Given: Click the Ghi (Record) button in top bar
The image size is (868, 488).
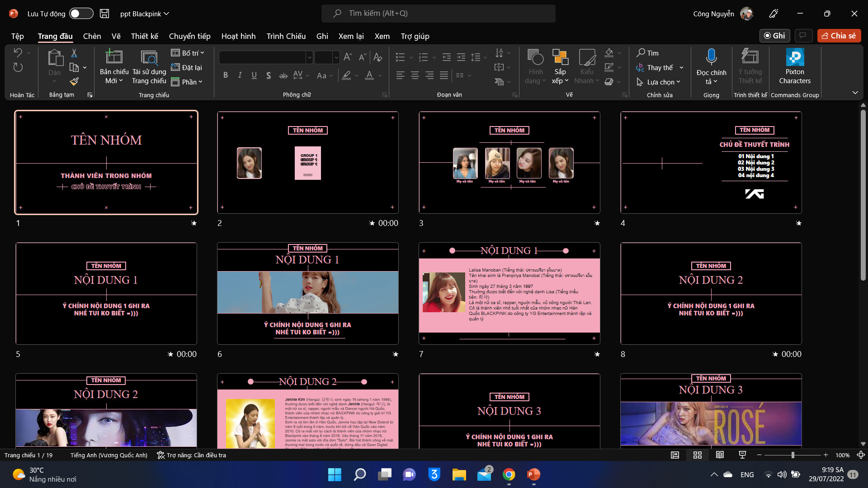Looking at the screenshot, I should click(x=774, y=35).
